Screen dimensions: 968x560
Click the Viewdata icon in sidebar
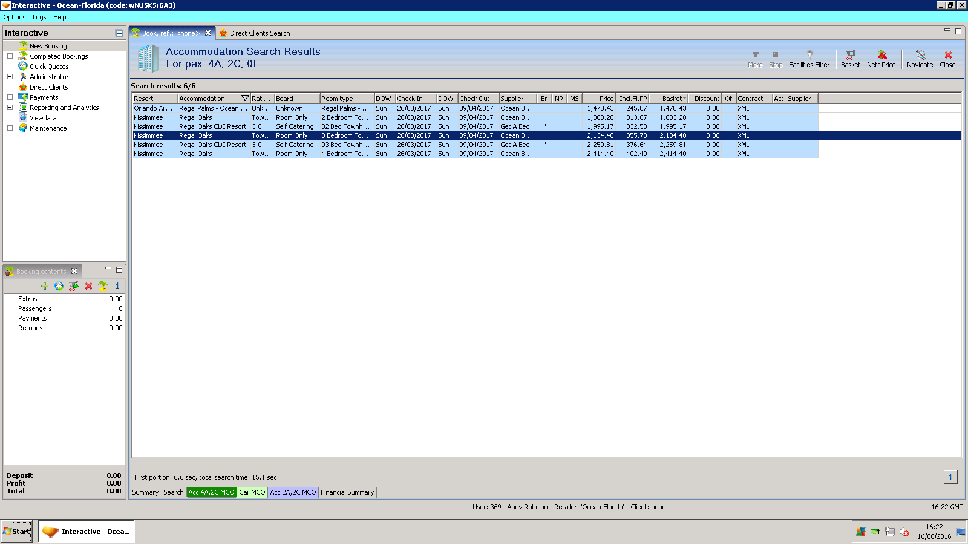click(x=23, y=117)
